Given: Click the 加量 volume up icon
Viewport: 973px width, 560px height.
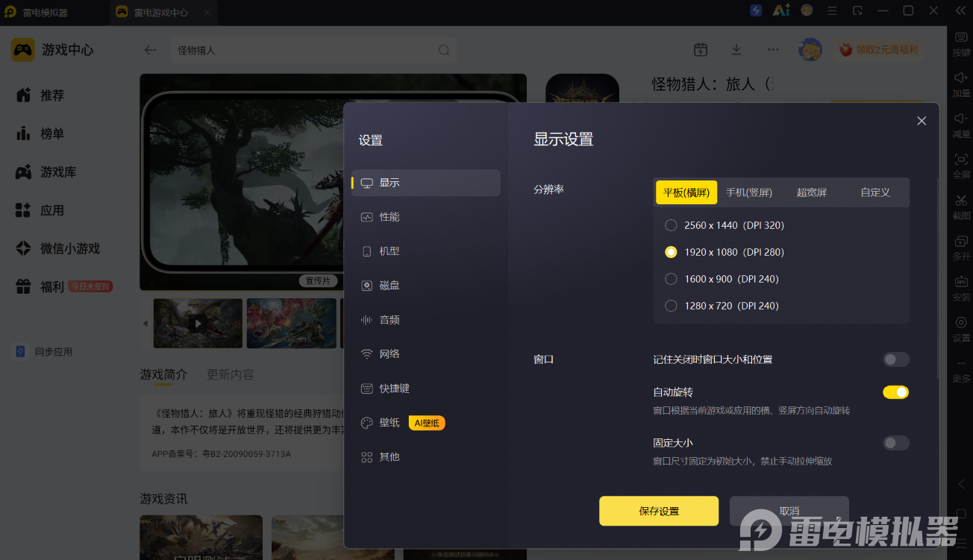Looking at the screenshot, I should (961, 78).
